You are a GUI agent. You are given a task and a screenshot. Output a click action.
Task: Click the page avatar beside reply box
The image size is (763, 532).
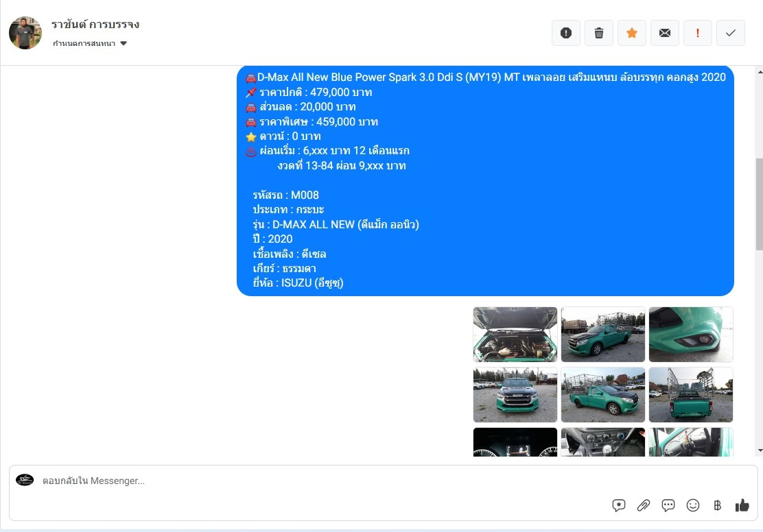25,481
